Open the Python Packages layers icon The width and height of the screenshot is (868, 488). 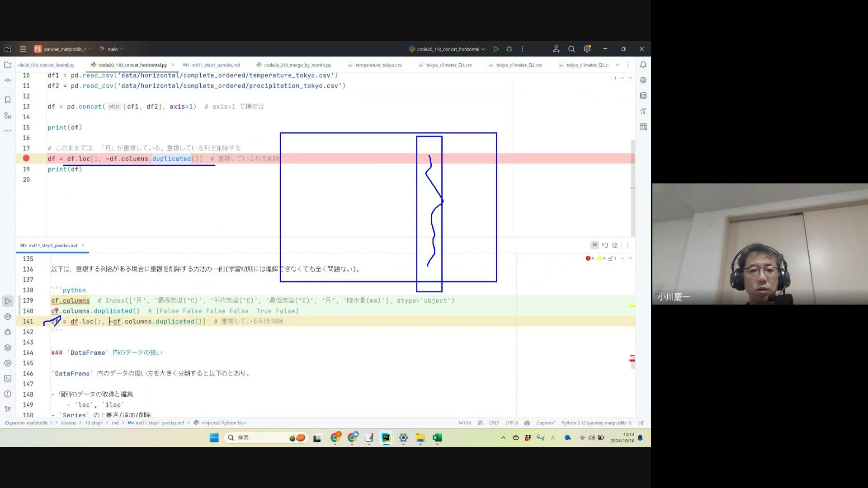8,347
